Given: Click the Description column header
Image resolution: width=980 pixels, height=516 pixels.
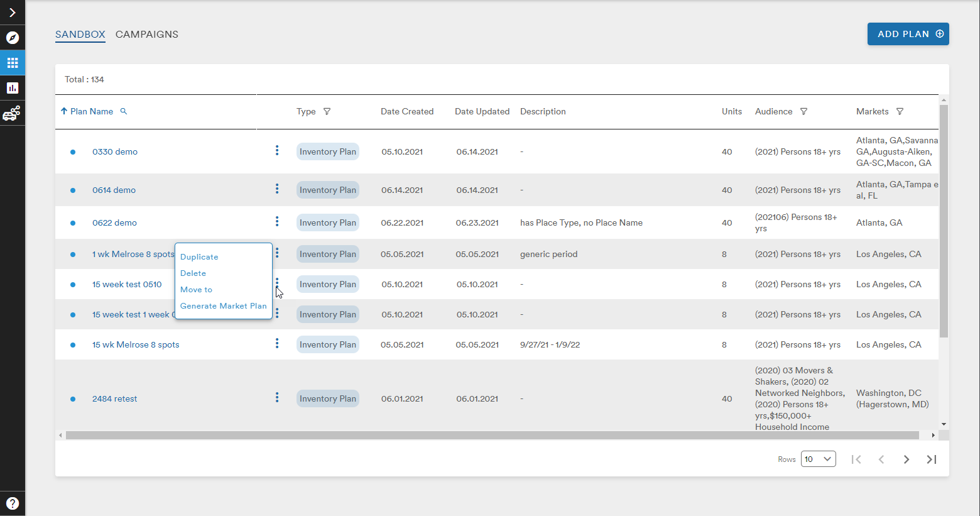Looking at the screenshot, I should [543, 111].
